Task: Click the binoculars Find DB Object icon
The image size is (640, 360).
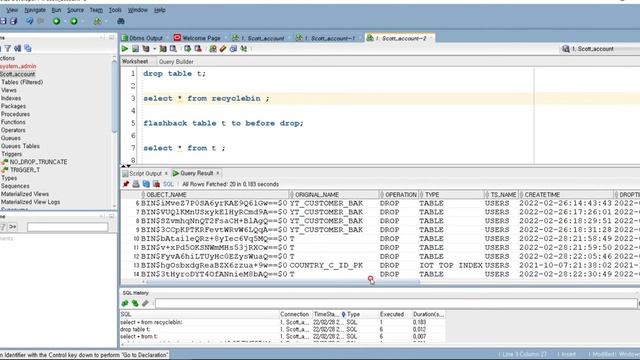Action: pos(121,21)
